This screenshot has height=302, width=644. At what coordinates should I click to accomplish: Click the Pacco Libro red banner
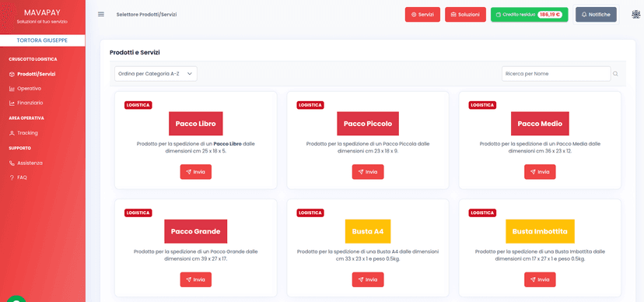196,124
